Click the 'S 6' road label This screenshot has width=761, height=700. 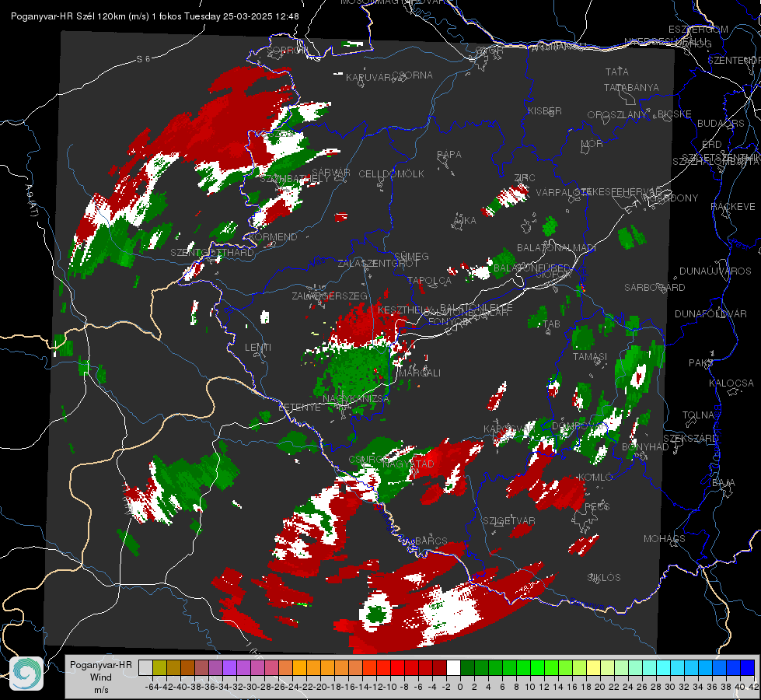pos(143,59)
